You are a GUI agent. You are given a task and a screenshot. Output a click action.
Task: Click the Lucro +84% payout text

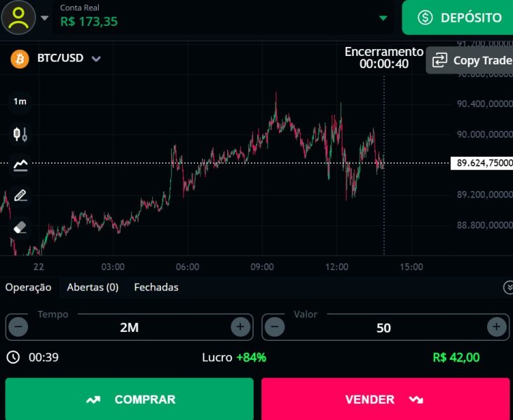coord(234,358)
